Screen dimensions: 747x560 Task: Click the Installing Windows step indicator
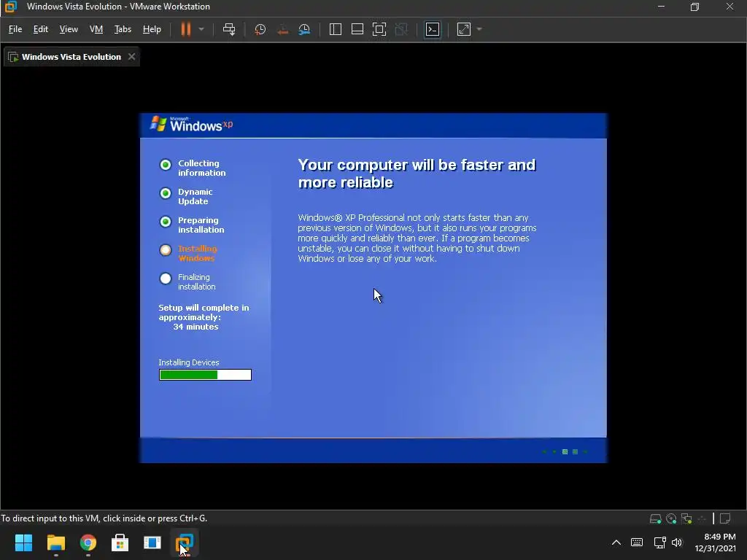tap(166, 250)
